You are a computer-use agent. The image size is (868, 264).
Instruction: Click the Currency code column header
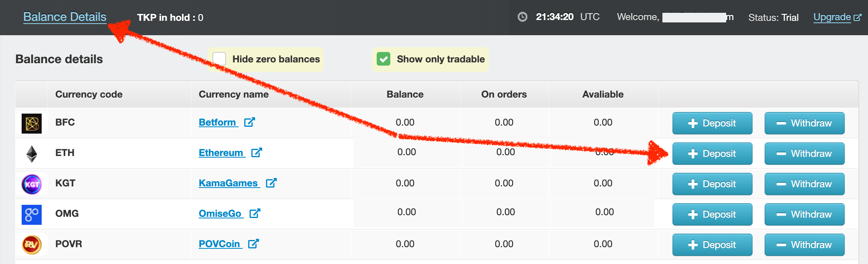point(89,94)
